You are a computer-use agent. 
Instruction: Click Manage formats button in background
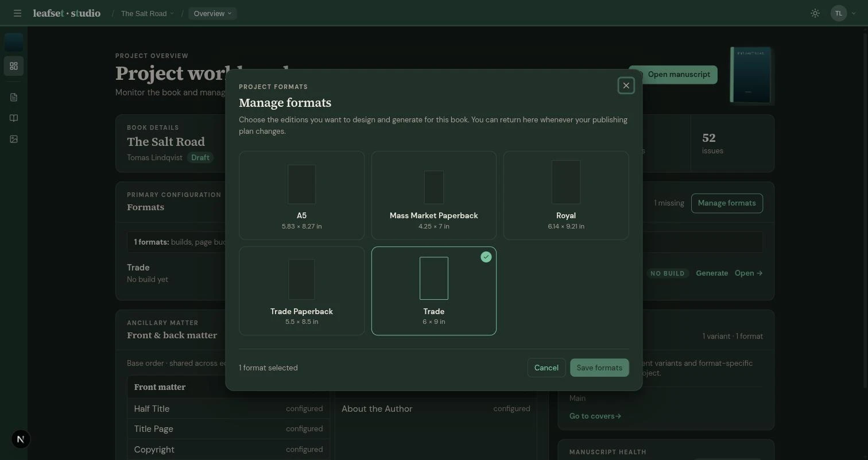click(x=727, y=203)
